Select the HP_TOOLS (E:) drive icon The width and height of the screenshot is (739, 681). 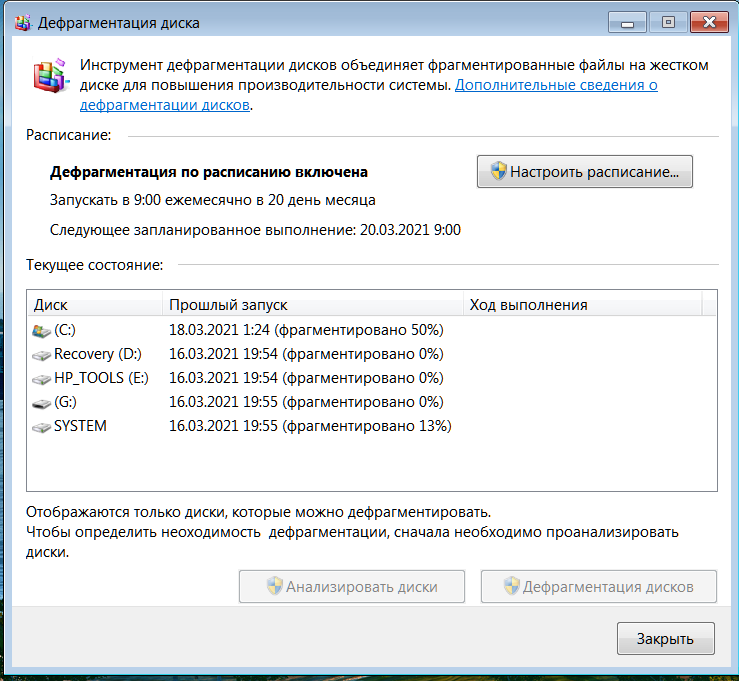[41, 379]
